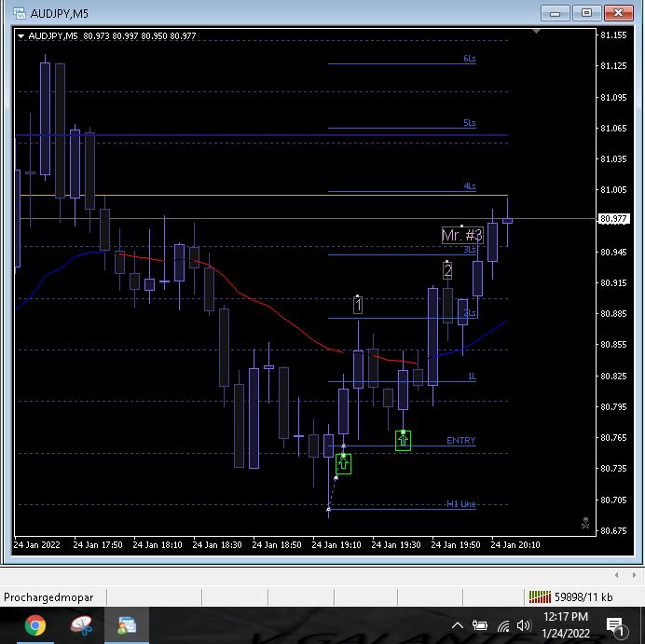Expand the chart symbol dropdown triangle
Screen dimensions: 645x644
[21, 36]
